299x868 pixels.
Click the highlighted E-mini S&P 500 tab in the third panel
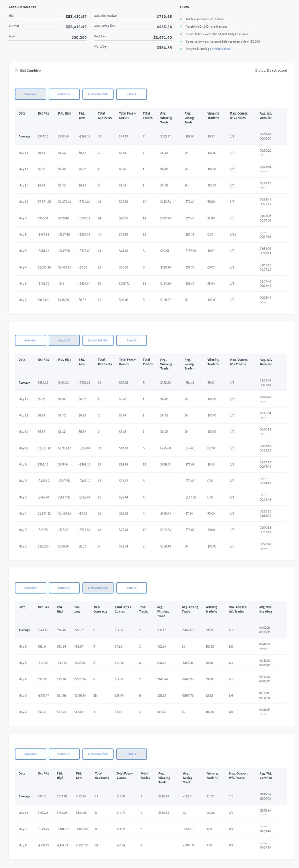pos(97,588)
